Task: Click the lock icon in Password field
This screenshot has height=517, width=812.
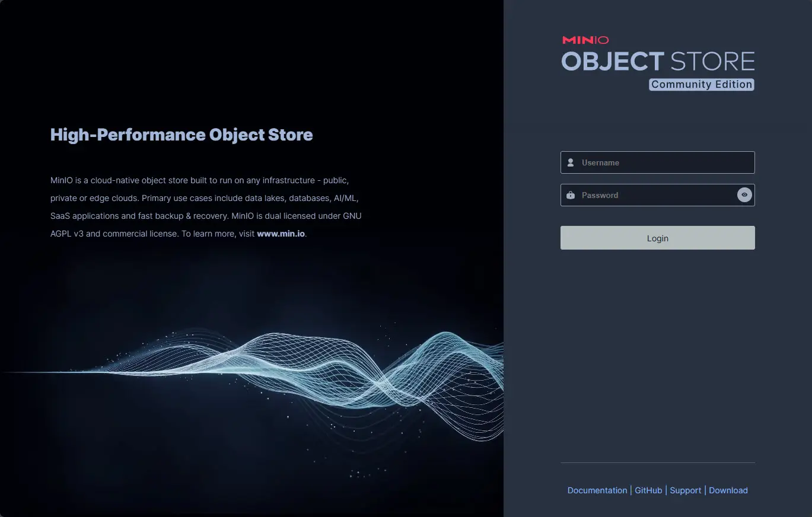Action: pos(571,195)
